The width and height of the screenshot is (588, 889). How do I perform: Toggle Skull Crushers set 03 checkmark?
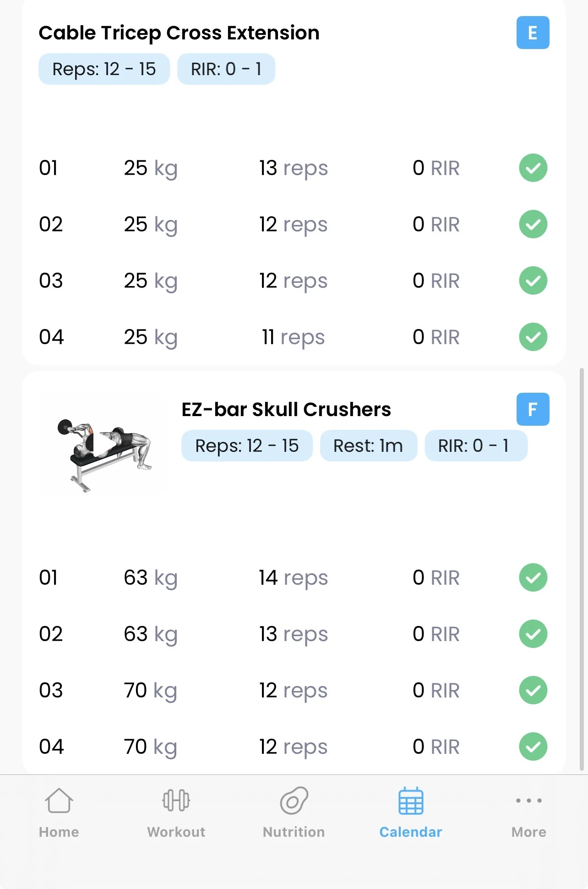click(x=533, y=690)
